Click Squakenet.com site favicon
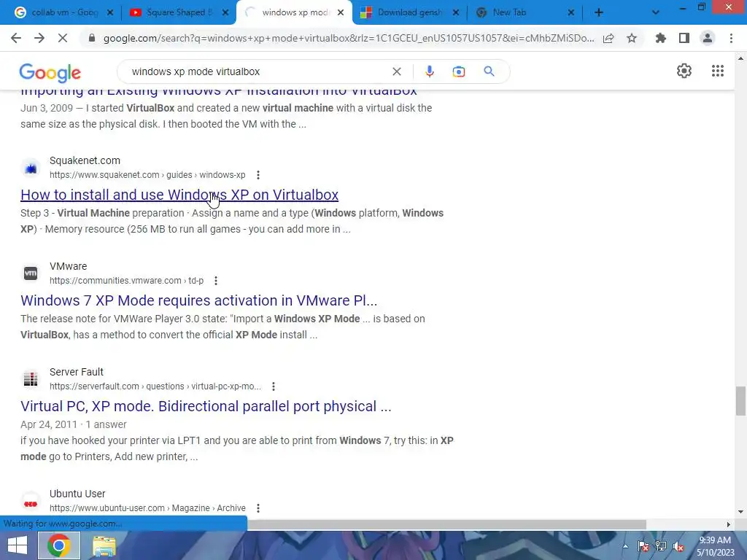The height and width of the screenshot is (560, 747). 31,168
